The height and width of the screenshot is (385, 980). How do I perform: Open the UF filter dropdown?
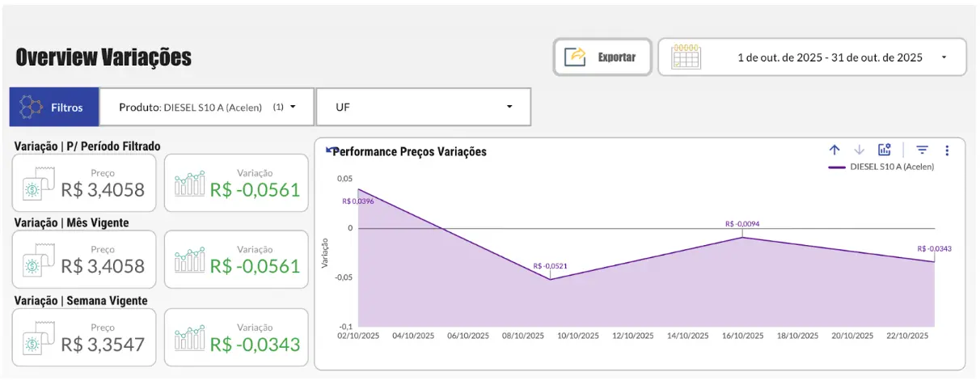click(x=509, y=107)
